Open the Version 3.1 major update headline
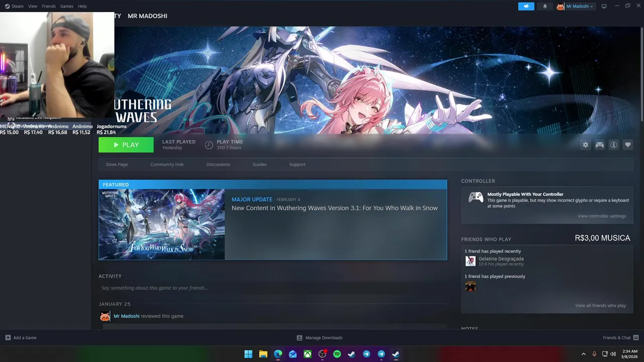Screen dimensions: 644x362 [335, 208]
